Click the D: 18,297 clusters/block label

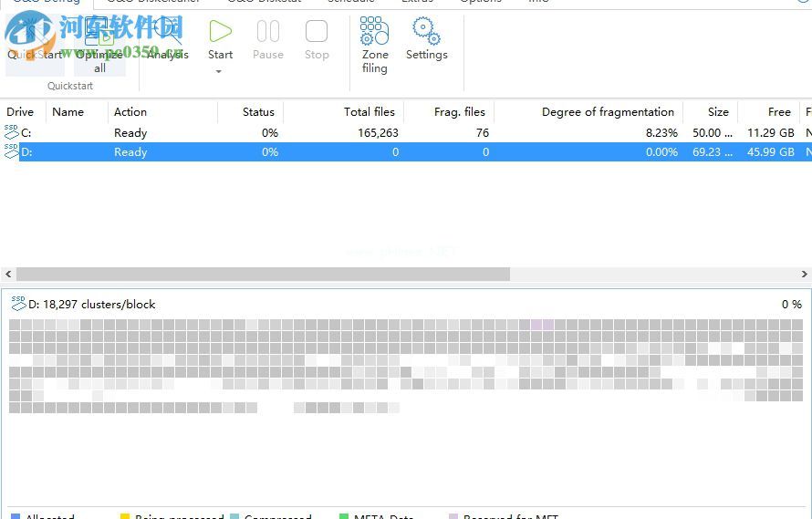point(91,305)
